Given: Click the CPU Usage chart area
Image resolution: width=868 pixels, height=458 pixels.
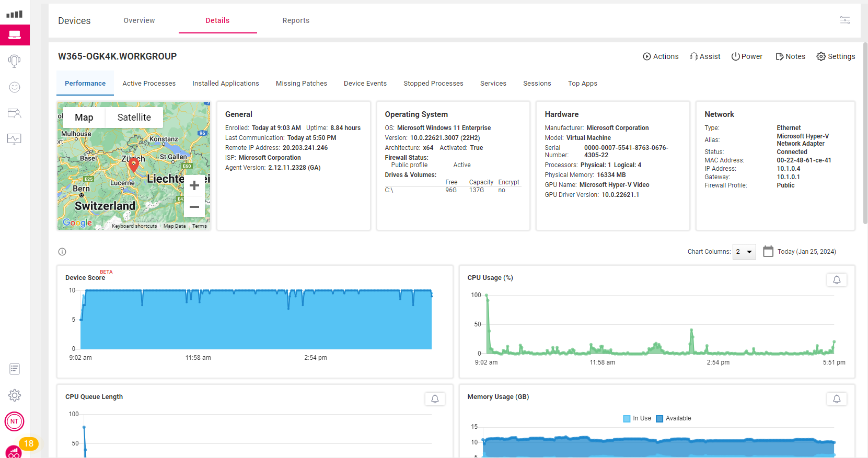Looking at the screenshot, I should tap(660, 324).
